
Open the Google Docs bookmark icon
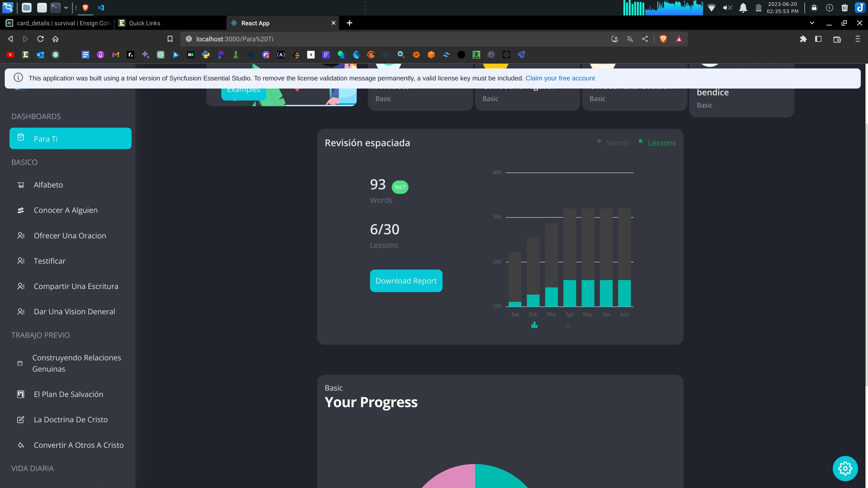[x=86, y=54]
